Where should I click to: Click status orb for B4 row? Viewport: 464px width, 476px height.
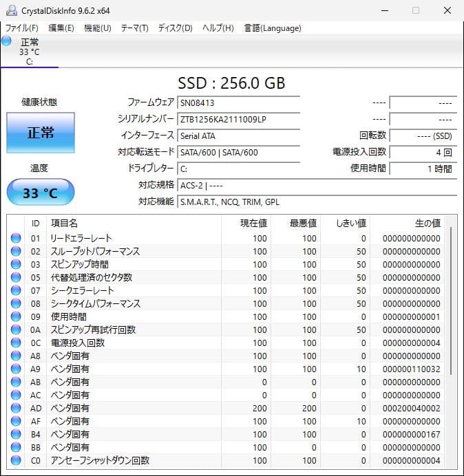tap(16, 434)
